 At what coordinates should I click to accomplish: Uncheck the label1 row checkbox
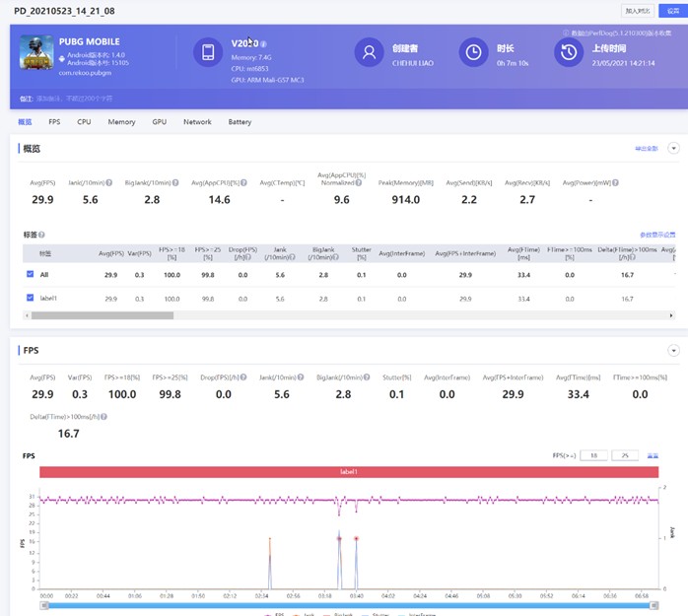point(30,297)
